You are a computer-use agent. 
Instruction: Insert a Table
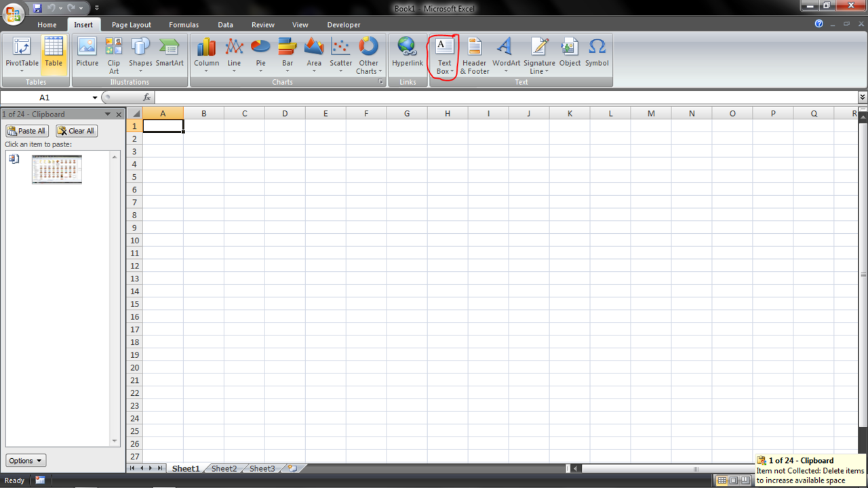tap(54, 55)
